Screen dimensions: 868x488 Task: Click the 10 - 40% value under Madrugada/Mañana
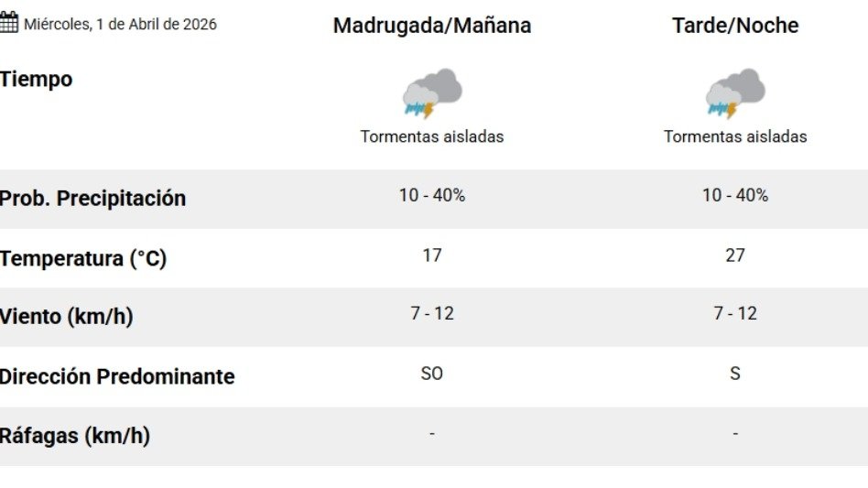point(432,195)
